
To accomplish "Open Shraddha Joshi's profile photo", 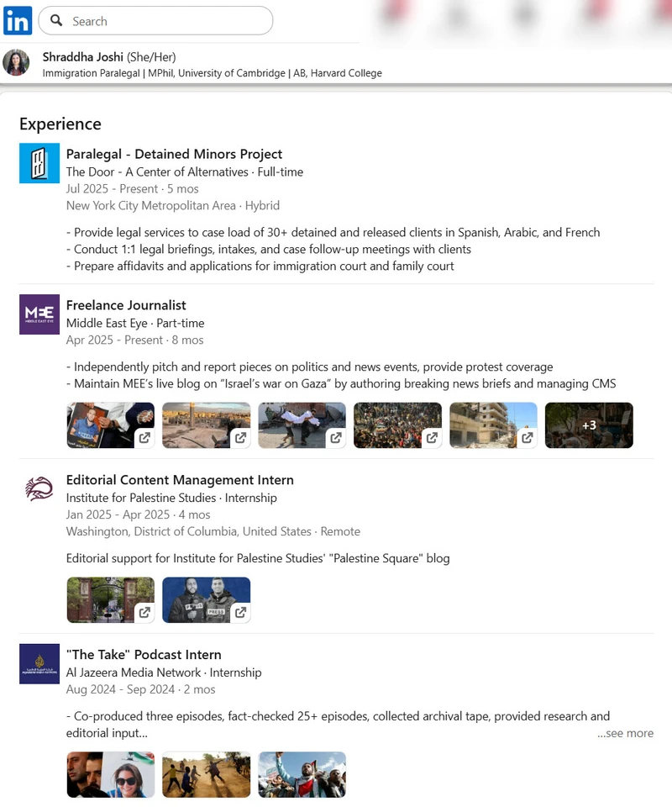I will pos(17,63).
